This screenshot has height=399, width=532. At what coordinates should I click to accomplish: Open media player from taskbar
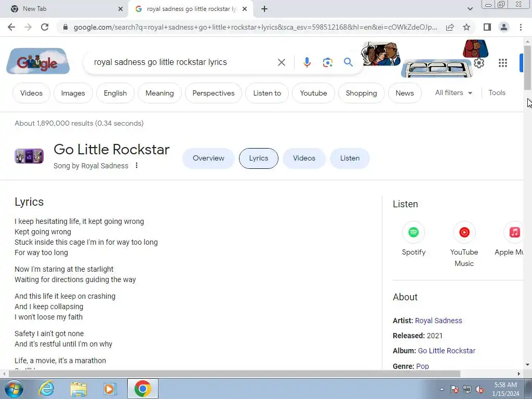110,389
